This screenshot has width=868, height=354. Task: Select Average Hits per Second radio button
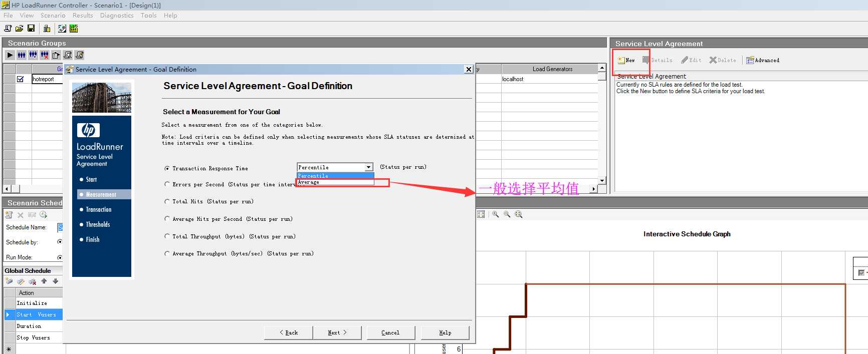167,219
